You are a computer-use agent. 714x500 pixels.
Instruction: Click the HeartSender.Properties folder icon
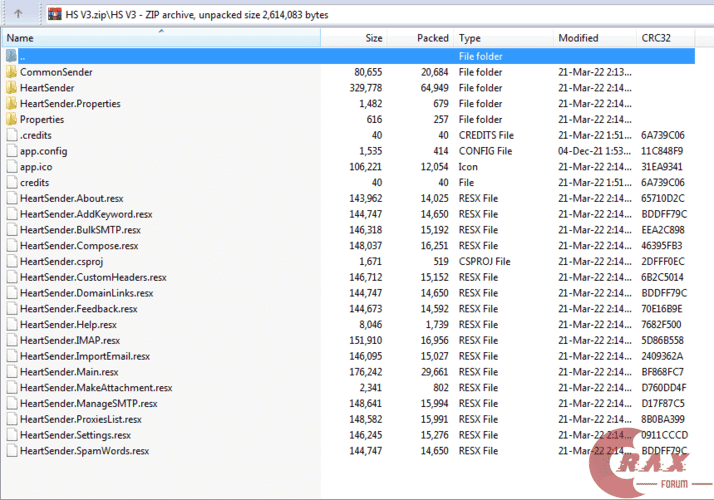pos(11,104)
